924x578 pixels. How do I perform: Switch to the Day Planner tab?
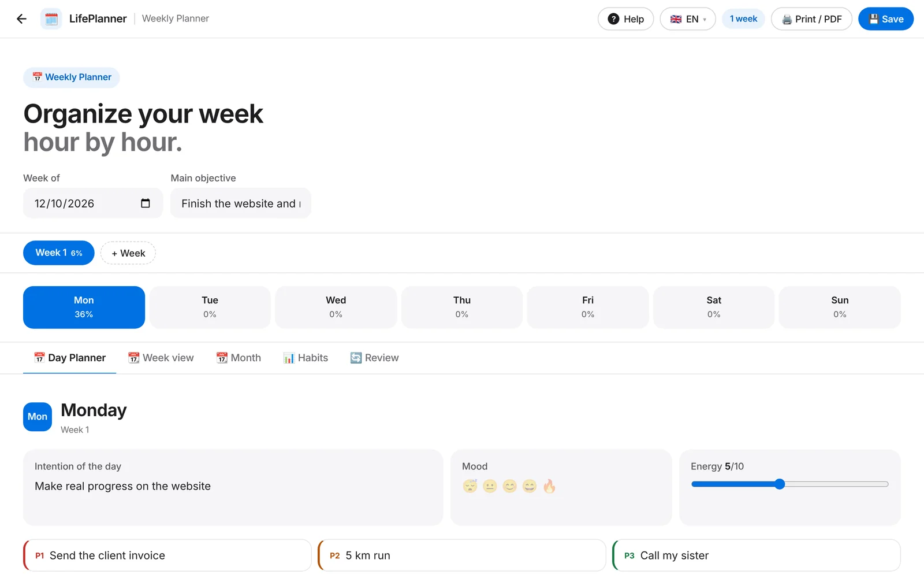click(x=70, y=358)
